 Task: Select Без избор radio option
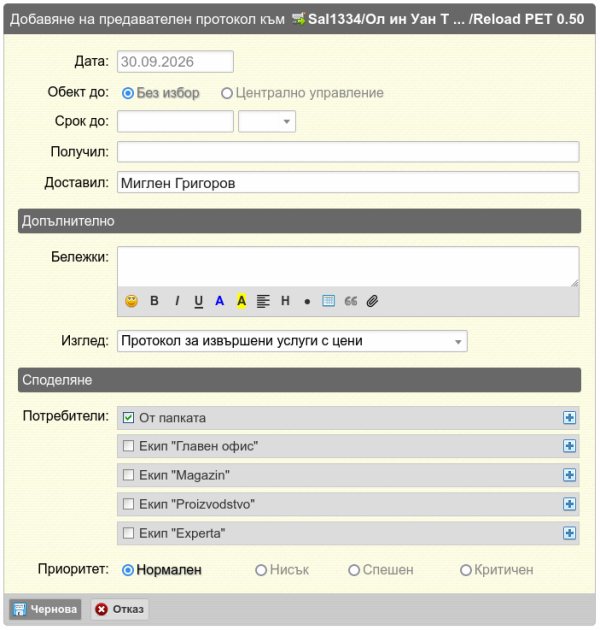point(128,93)
